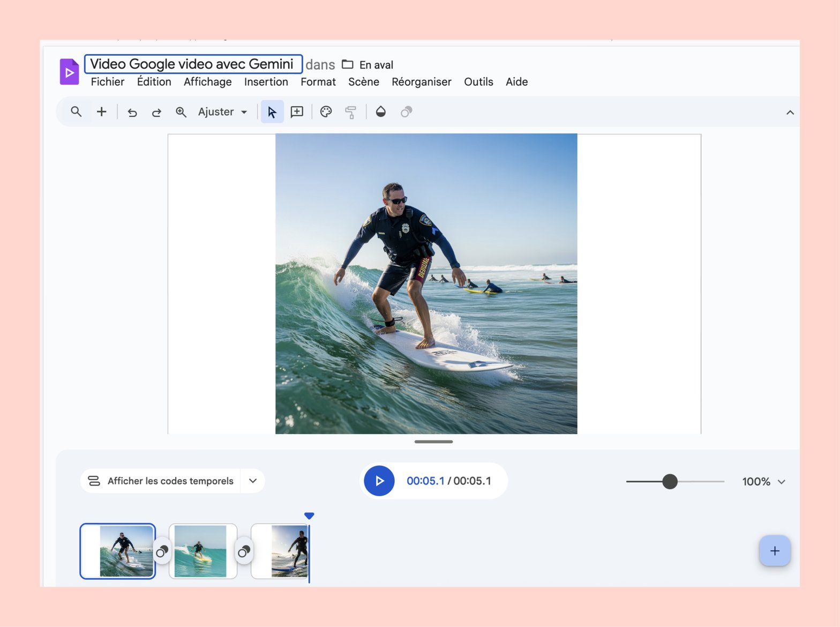This screenshot has width=840, height=627.
Task: Click Afficher les codes temporels button
Action: pyautogui.click(x=162, y=481)
